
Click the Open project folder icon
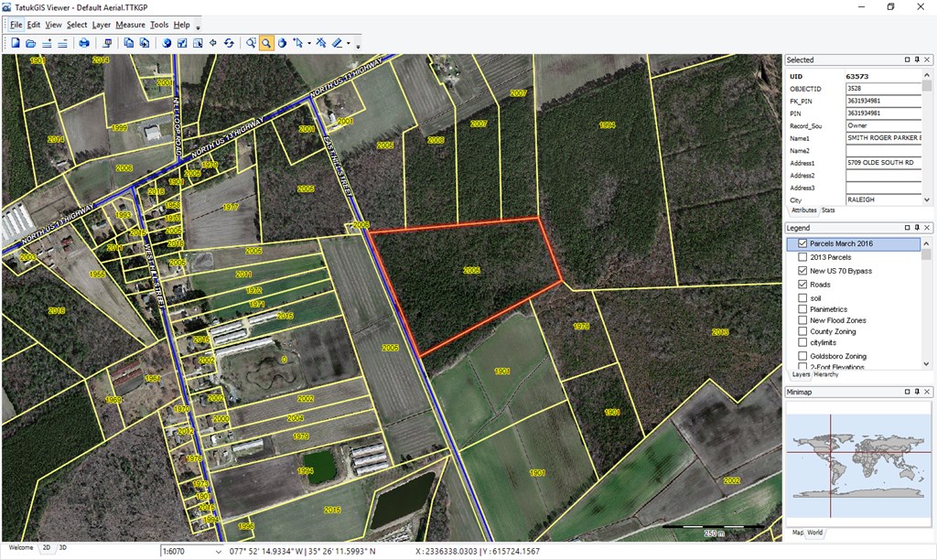pyautogui.click(x=30, y=43)
